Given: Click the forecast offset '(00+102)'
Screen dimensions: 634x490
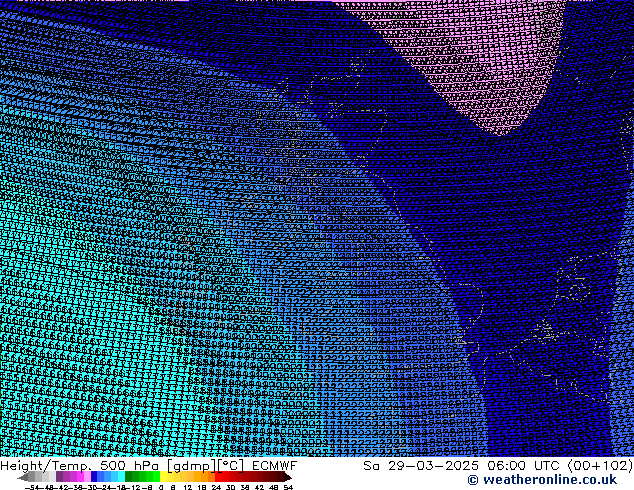Looking at the screenshot, I should (x=600, y=466).
